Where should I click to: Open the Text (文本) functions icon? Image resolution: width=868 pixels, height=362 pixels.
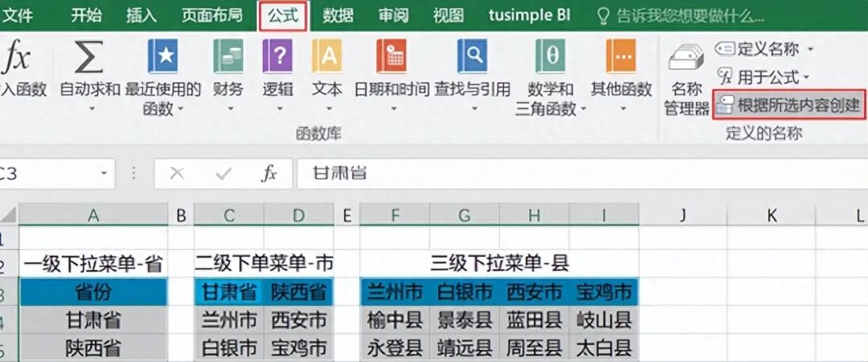(327, 57)
